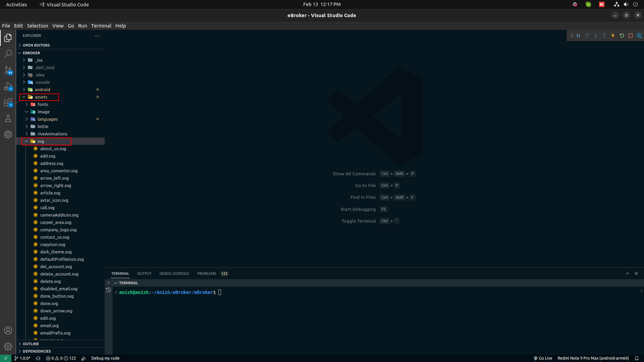Open system volume indicator in top bar
Screen dimensions: 644x362
pyautogui.click(x=626, y=4)
